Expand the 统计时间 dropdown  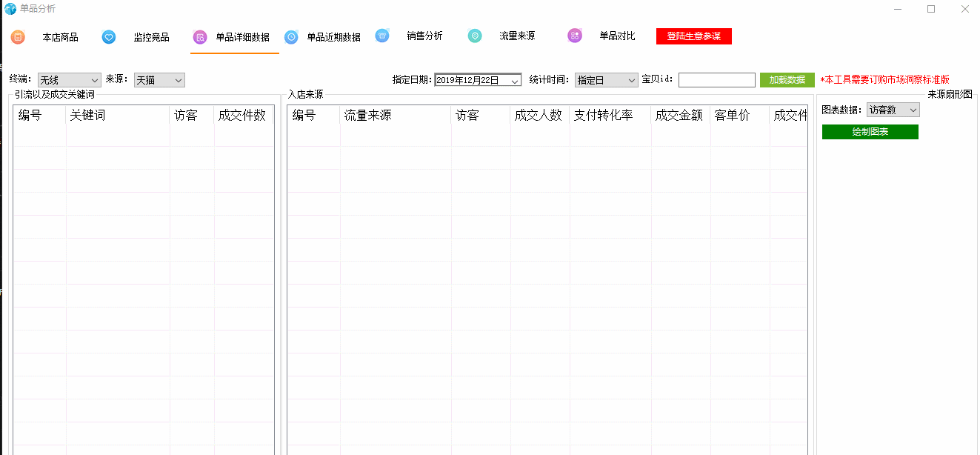[606, 80]
